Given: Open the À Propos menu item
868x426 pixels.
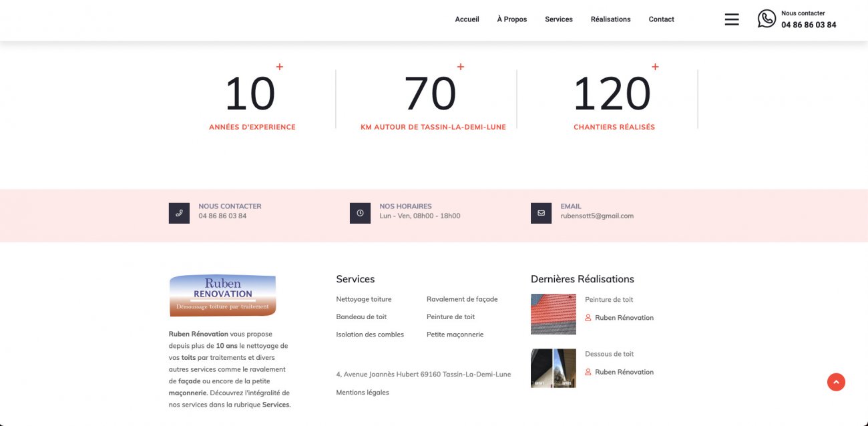Looking at the screenshot, I should (511, 19).
